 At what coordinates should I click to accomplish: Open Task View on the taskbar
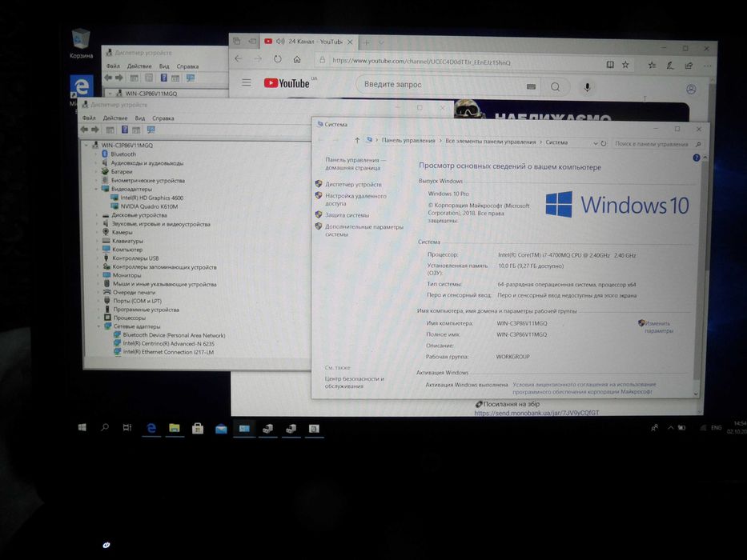(127, 428)
